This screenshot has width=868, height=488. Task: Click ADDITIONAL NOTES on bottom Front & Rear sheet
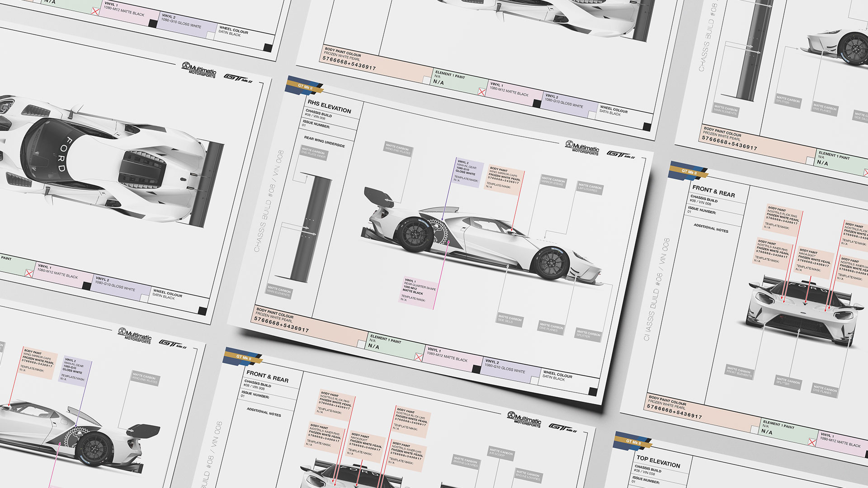click(x=264, y=412)
